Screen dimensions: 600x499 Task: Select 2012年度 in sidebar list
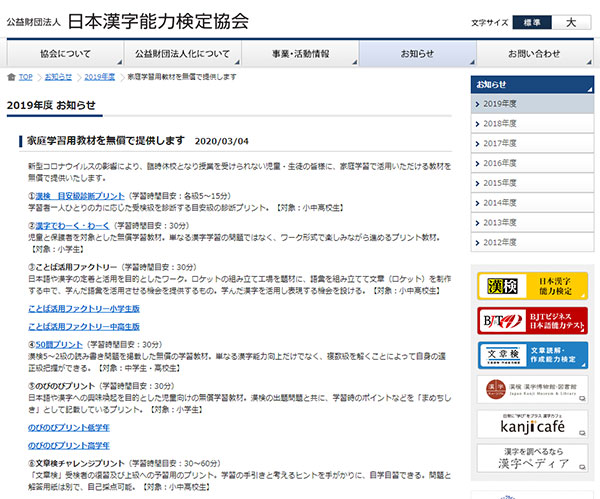click(x=532, y=243)
